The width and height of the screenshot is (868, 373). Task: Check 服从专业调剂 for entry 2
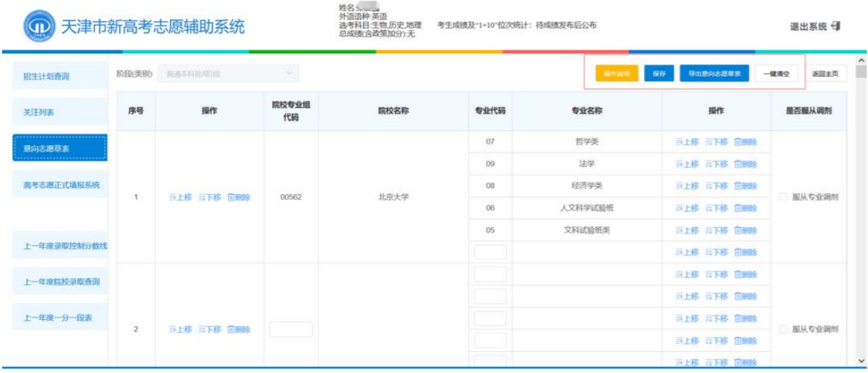783,329
